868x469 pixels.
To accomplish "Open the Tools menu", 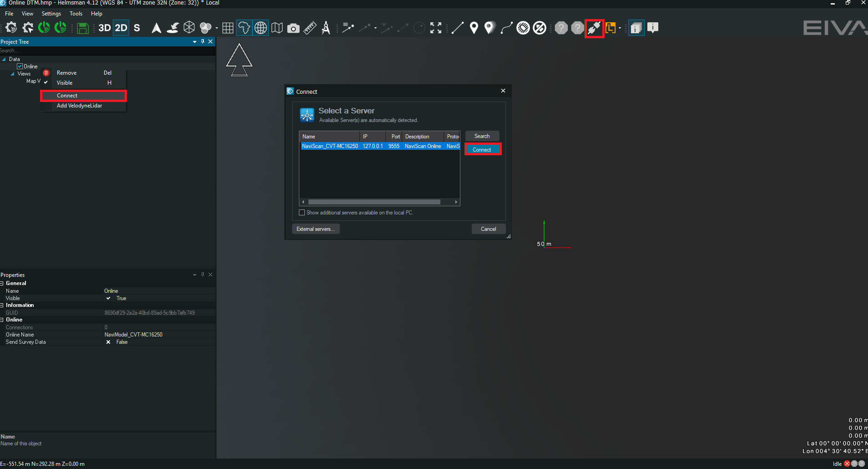I will [x=76, y=14].
